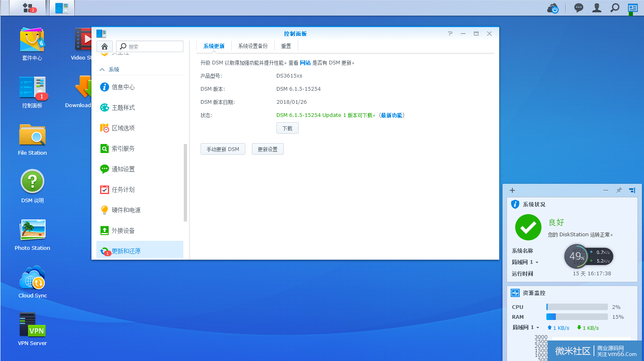Launch Photo Station desktop icon

(x=32, y=235)
